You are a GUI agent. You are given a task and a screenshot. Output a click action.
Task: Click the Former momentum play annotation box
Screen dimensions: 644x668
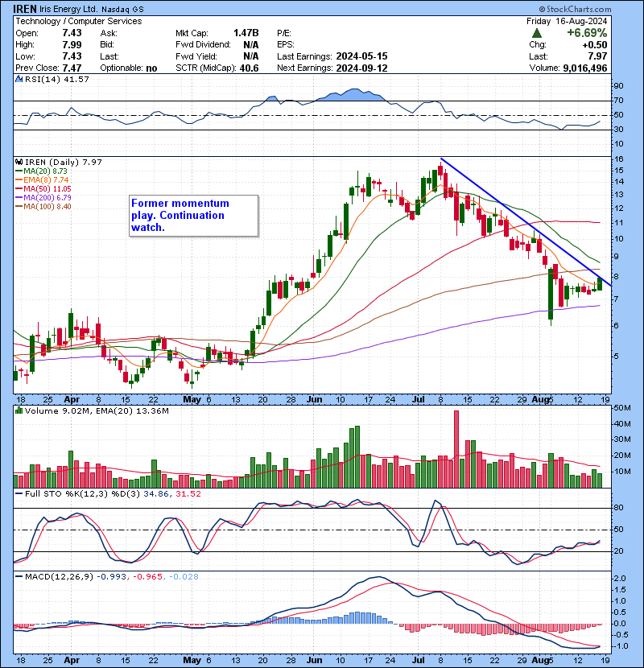point(194,216)
